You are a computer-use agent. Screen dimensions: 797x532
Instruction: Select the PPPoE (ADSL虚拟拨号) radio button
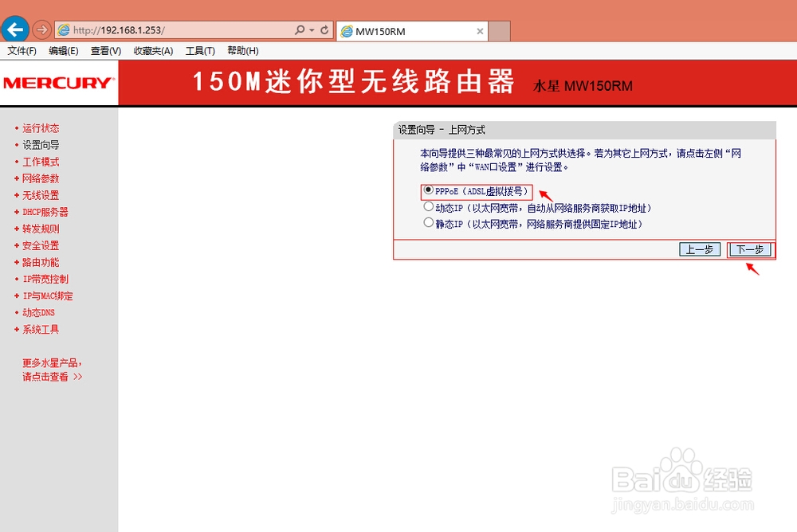tap(429, 190)
